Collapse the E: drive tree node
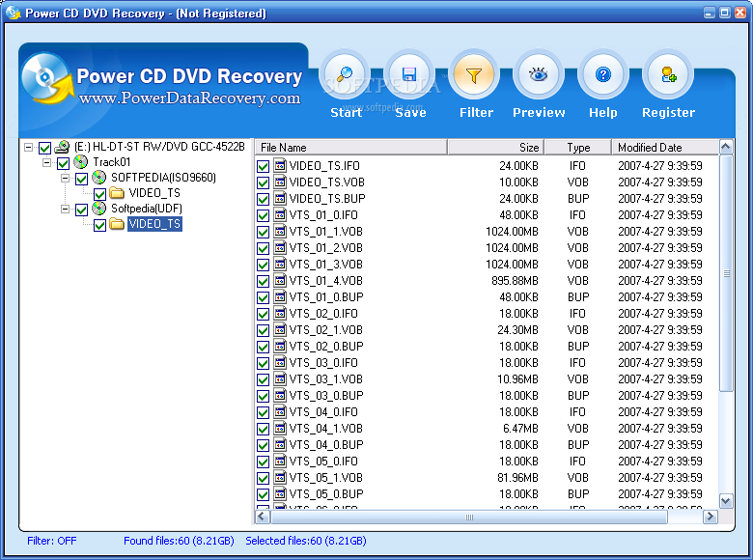Screen dimensions: 753x560 point(28,147)
